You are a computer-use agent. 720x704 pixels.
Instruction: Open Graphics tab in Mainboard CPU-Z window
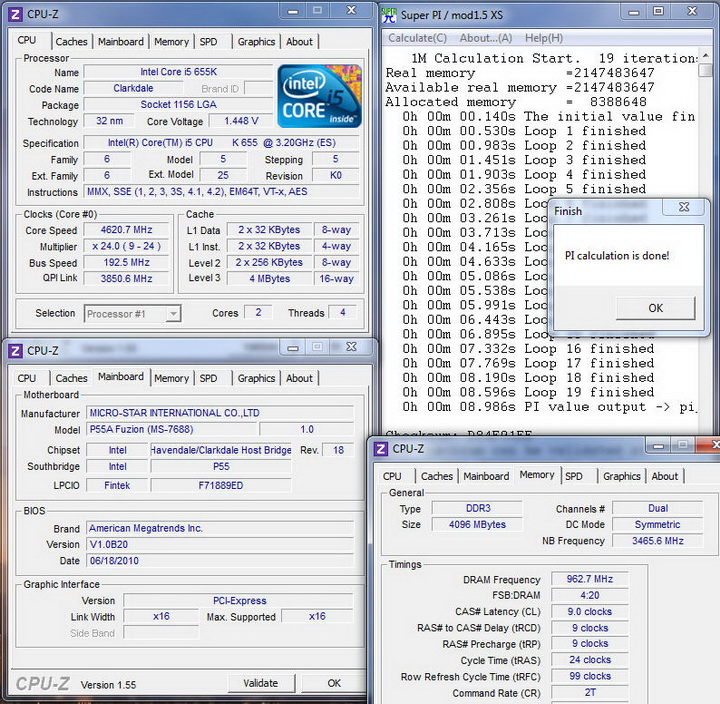click(x=256, y=378)
